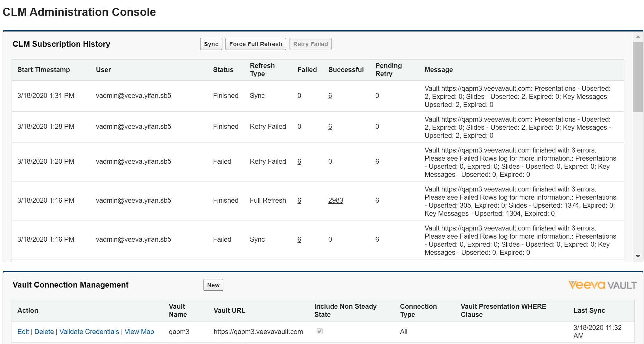This screenshot has height=344, width=644.
Task: Edit the qapm3 vault connection
Action: coord(23,332)
